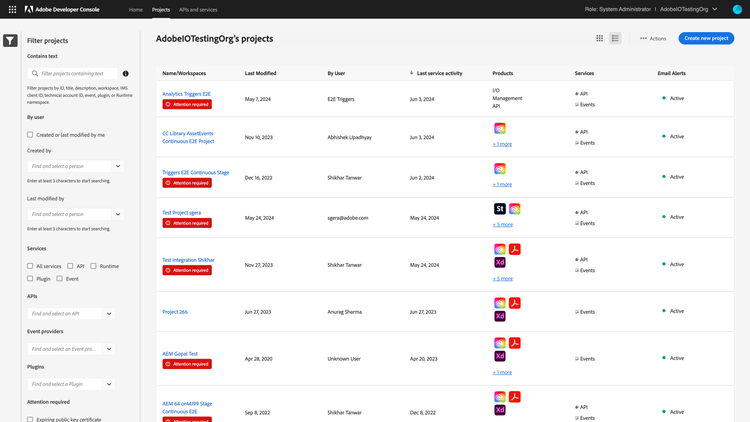
Task: Check the Event services checkbox
Action: (x=59, y=278)
